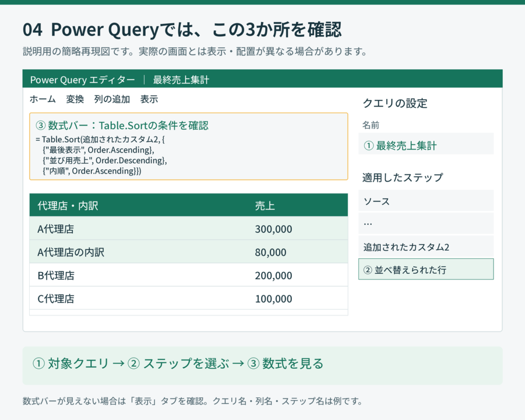
Task: Click the query name field 最終売上集計
Action: point(426,144)
